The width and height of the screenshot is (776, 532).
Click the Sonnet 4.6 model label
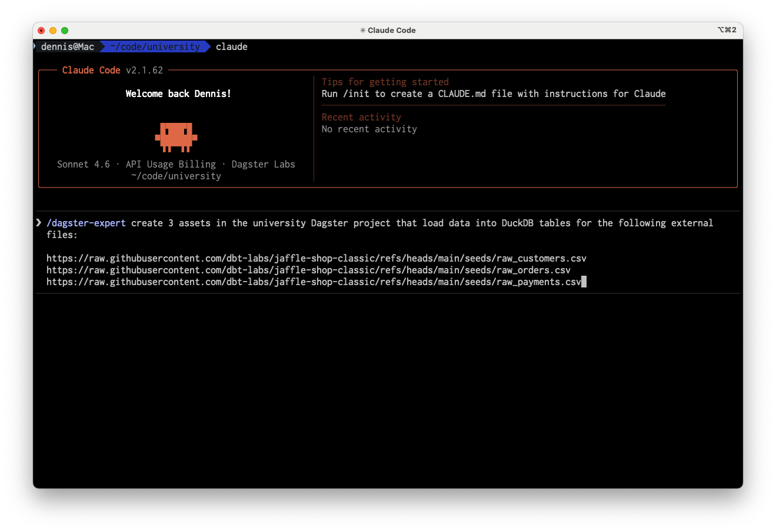(83, 164)
